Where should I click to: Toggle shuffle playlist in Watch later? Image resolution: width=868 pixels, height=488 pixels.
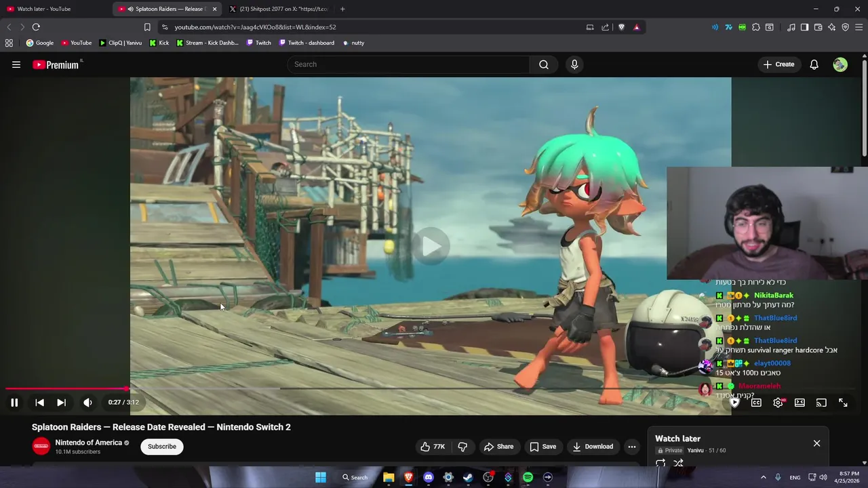pos(678,464)
